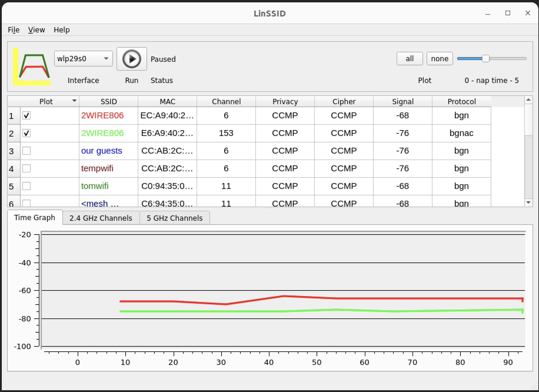This screenshot has width=539, height=392.
Task: Click the all plot button
Action: click(410, 59)
